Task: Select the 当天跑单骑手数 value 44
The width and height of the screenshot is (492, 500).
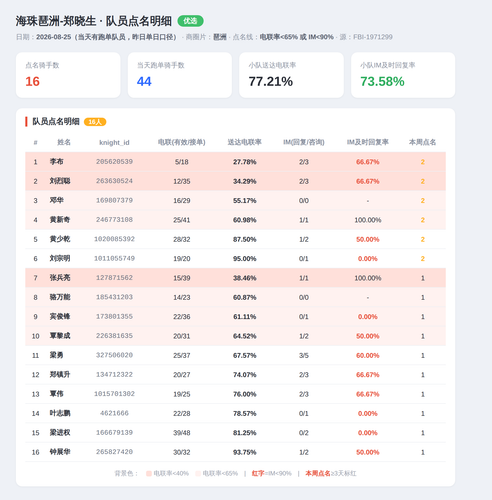Action: [144, 82]
